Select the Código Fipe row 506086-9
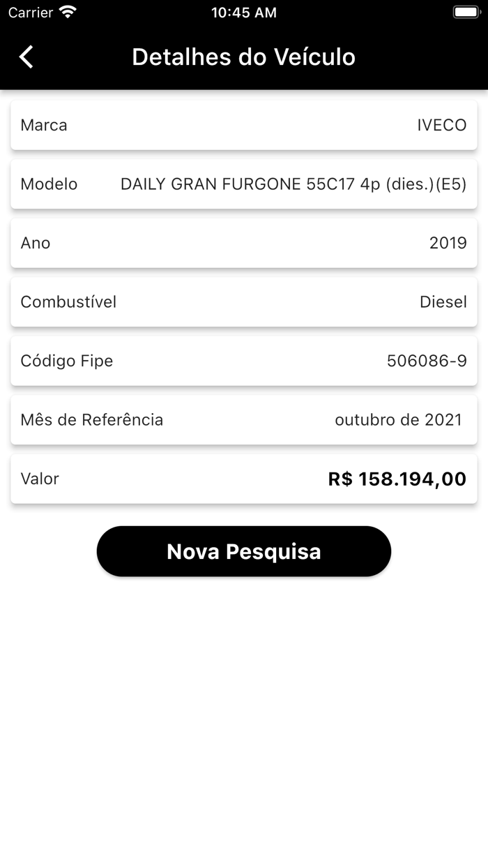This screenshot has width=488, height=868. tap(243, 361)
